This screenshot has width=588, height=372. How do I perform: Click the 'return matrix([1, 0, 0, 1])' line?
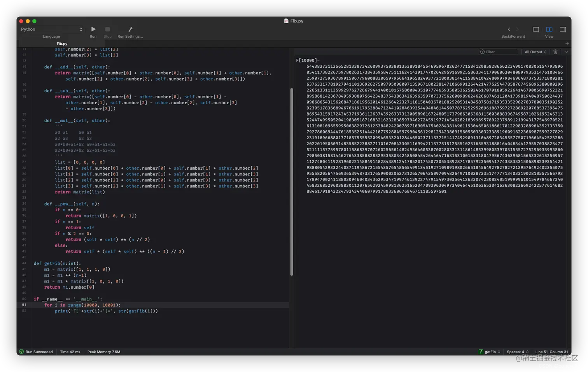point(101,216)
